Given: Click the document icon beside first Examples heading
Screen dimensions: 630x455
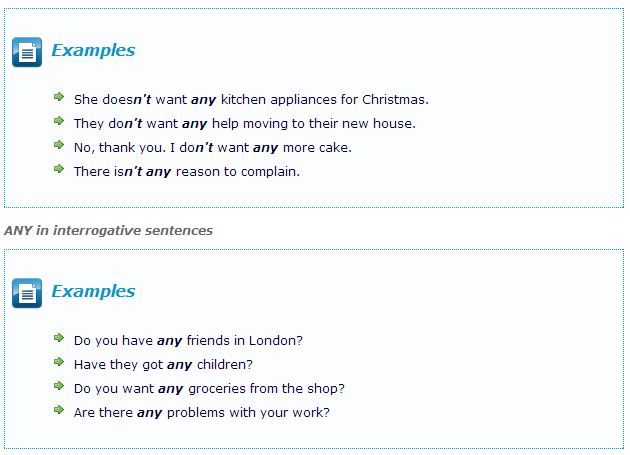Looking at the screenshot, I should click(27, 52).
